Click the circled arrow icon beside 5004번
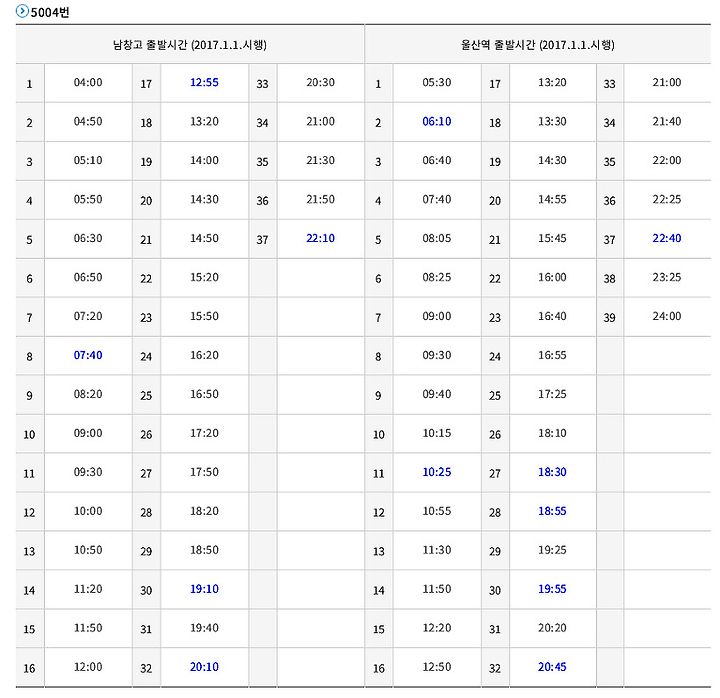This screenshot has width=720, height=698. pos(22,11)
